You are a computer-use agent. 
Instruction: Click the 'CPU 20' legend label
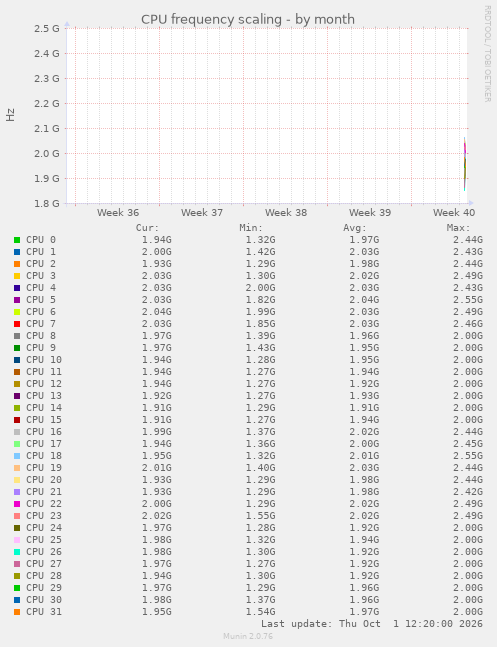[x=44, y=480]
